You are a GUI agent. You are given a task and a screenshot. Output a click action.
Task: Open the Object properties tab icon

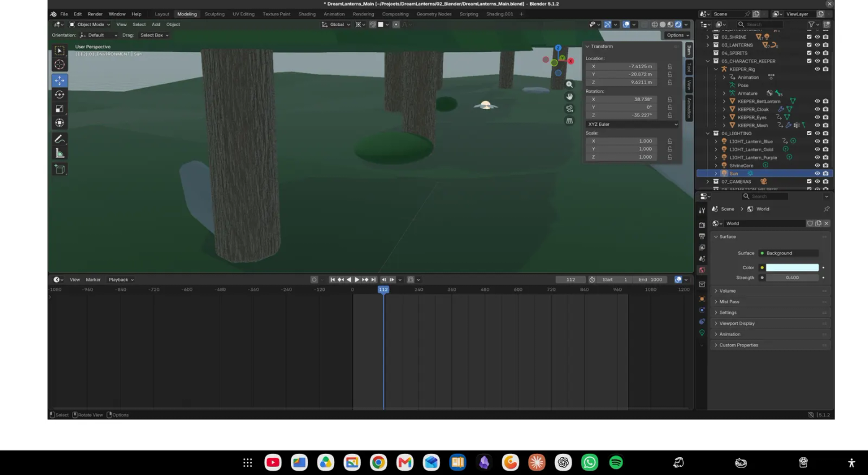[x=702, y=299]
